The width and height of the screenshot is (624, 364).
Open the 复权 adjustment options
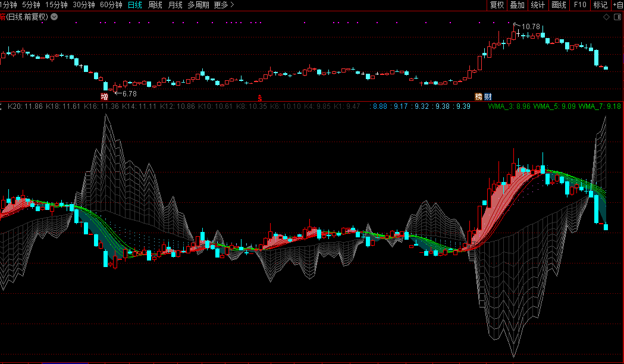tap(497, 5)
